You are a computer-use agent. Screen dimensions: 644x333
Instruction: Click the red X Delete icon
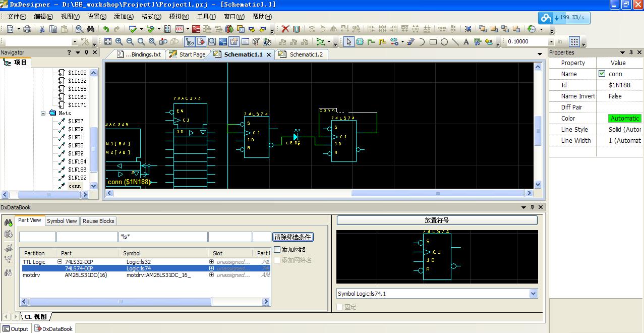click(x=285, y=29)
